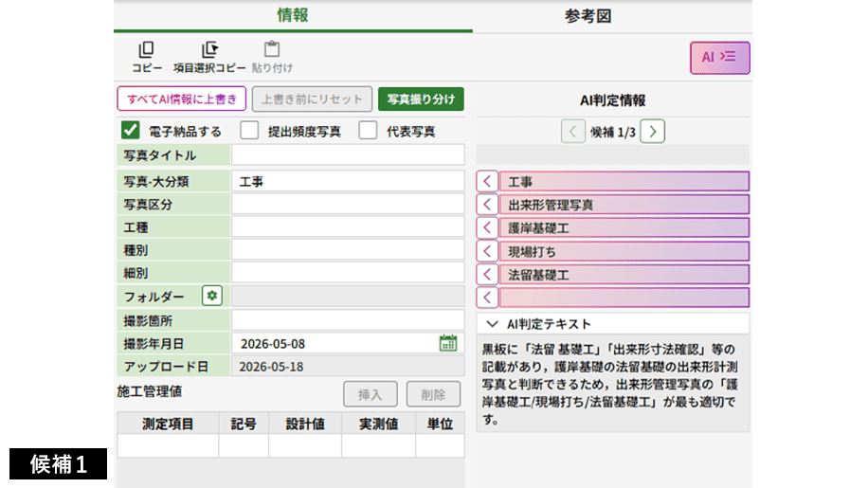Switch to the 参考図 tab
The image size is (868, 488).
(x=588, y=16)
